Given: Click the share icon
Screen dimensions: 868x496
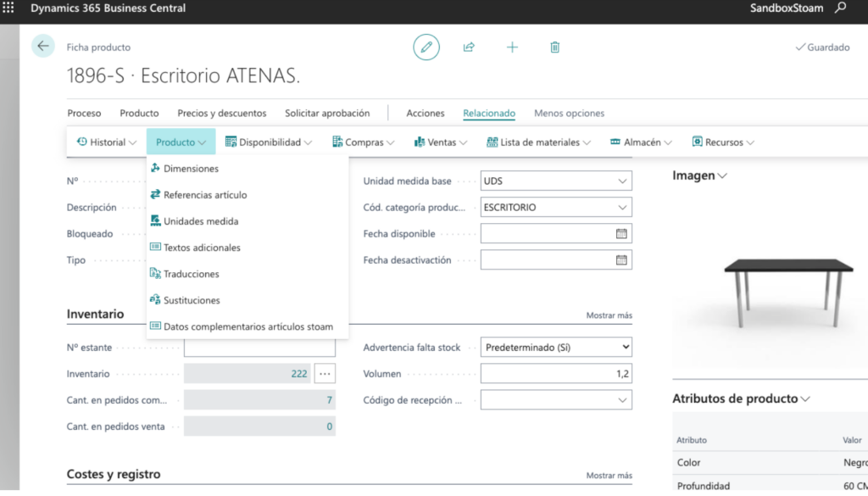Looking at the screenshot, I should 469,47.
